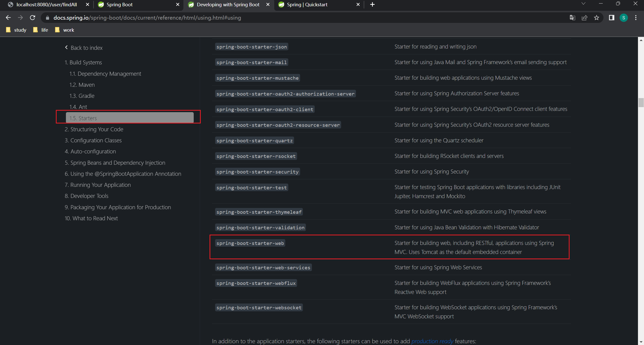Click spring-boot-starter-webflux code text
644x345 pixels.
click(x=256, y=283)
